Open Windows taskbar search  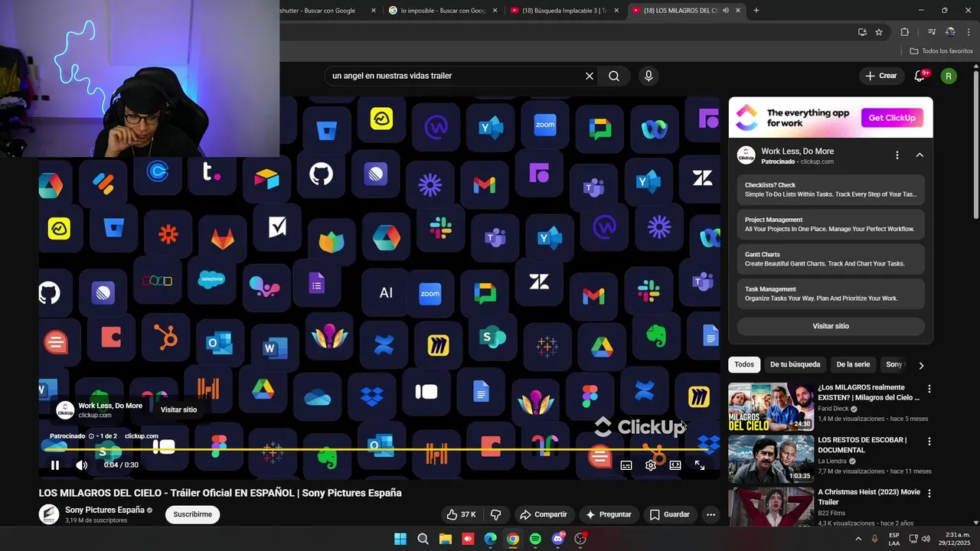click(x=423, y=539)
